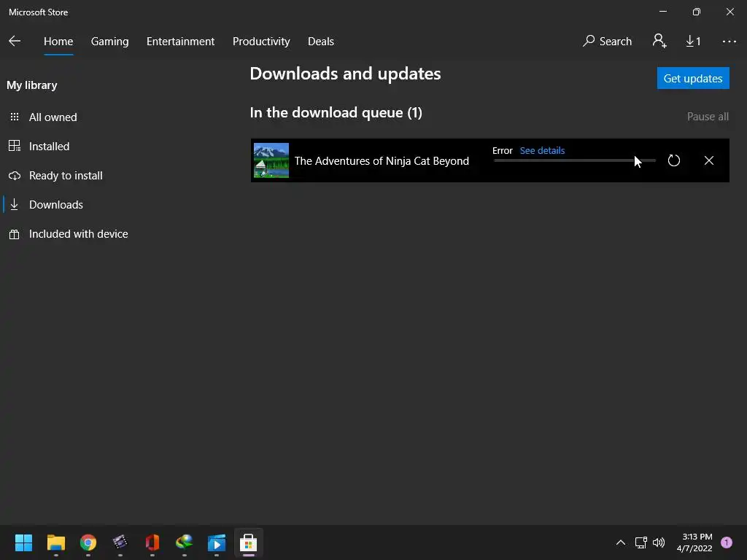
Task: Minimize the Microsoft Store window
Action: [662, 12]
